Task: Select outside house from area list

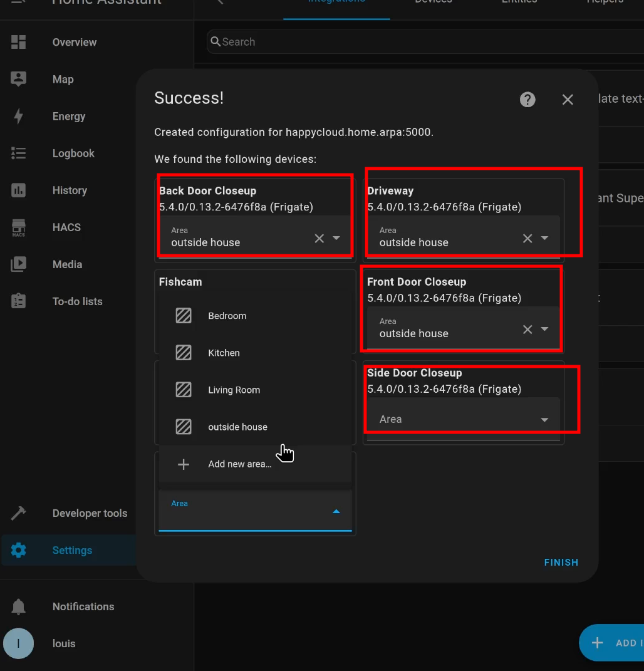Action: click(255, 427)
